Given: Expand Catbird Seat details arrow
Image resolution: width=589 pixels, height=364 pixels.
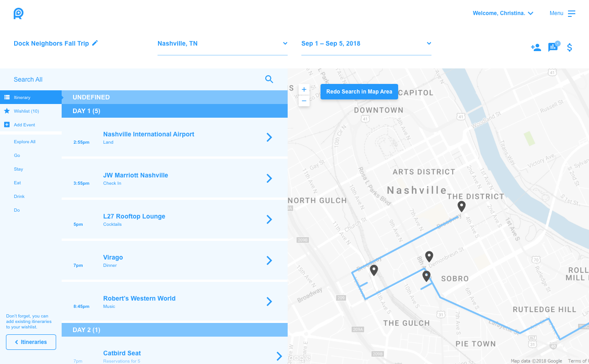Looking at the screenshot, I should pyautogui.click(x=279, y=356).
